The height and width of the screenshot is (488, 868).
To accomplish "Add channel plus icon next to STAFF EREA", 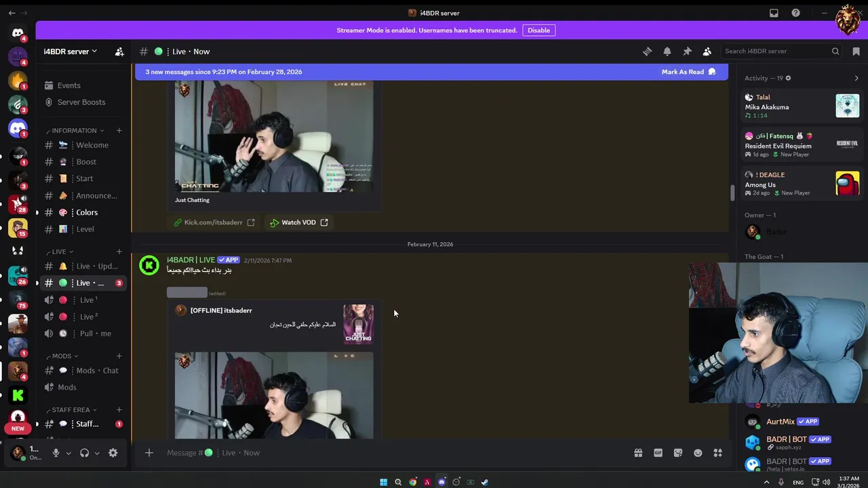I will pyautogui.click(x=119, y=409).
